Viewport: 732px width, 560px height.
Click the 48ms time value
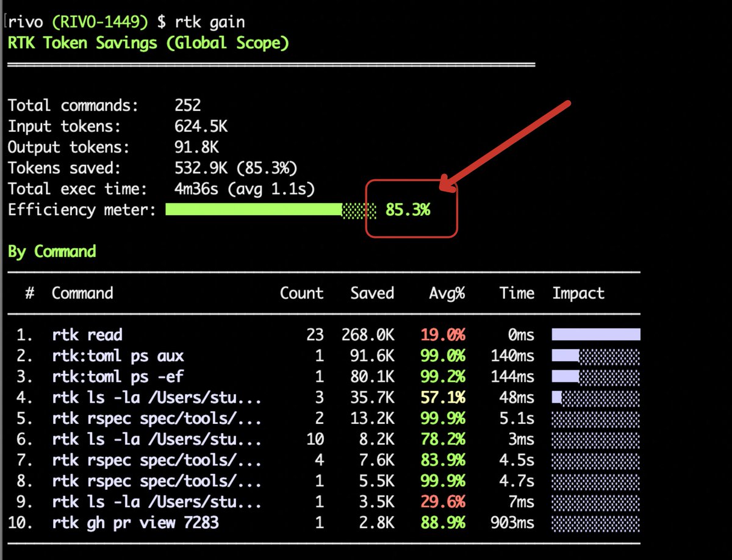click(x=517, y=398)
